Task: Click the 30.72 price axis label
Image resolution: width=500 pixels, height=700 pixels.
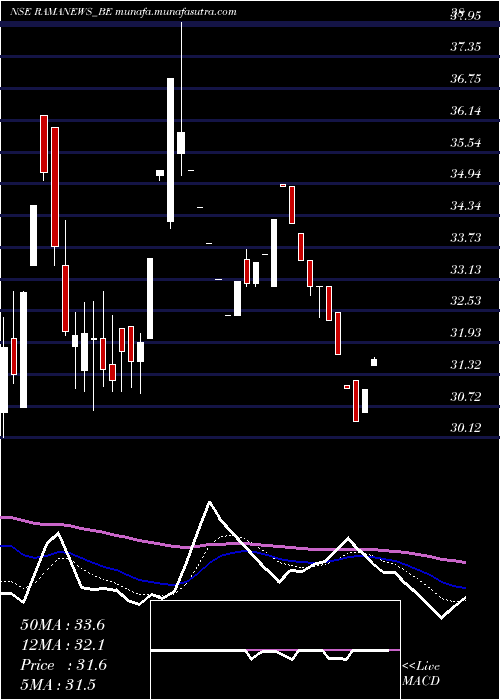Action: pyautogui.click(x=466, y=396)
